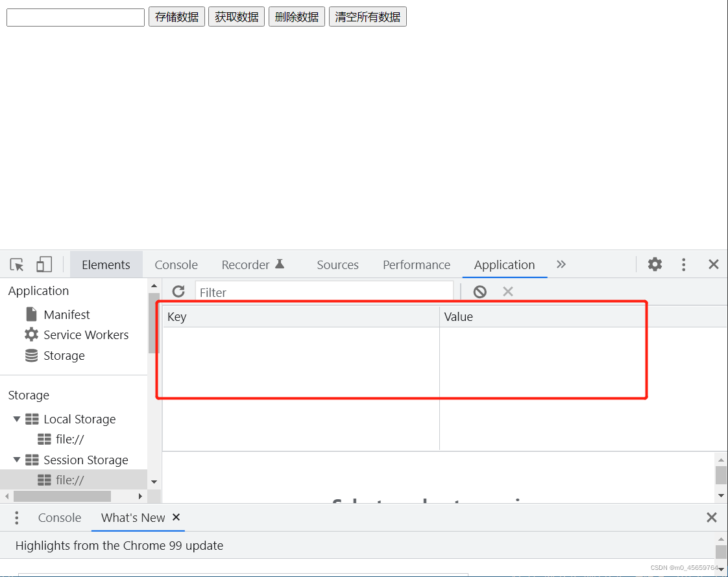Collapse the Session Storage tree node

pos(18,460)
